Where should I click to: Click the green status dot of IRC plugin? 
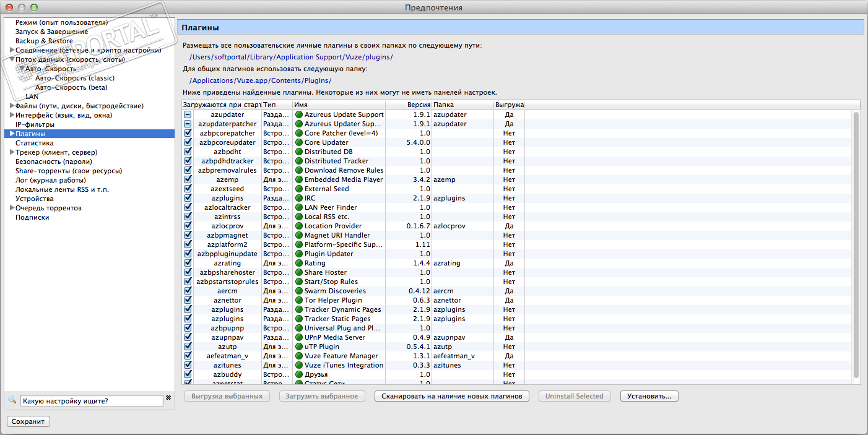coord(298,198)
